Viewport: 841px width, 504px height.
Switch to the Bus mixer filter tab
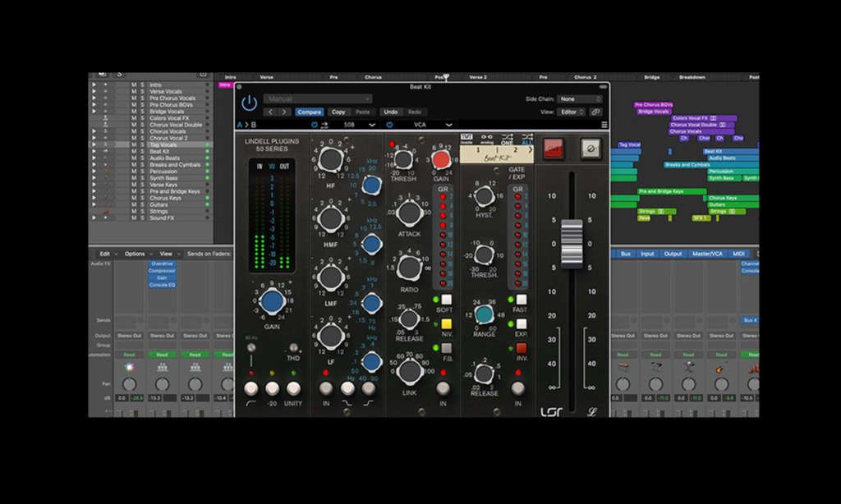[625, 254]
